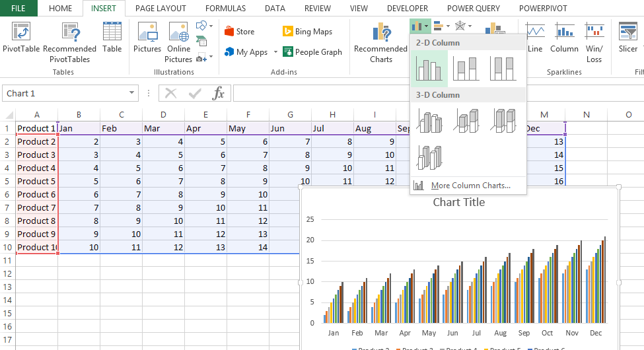Insert a Table from the ribbon
Screen dimensions: 644x350
coord(112,38)
